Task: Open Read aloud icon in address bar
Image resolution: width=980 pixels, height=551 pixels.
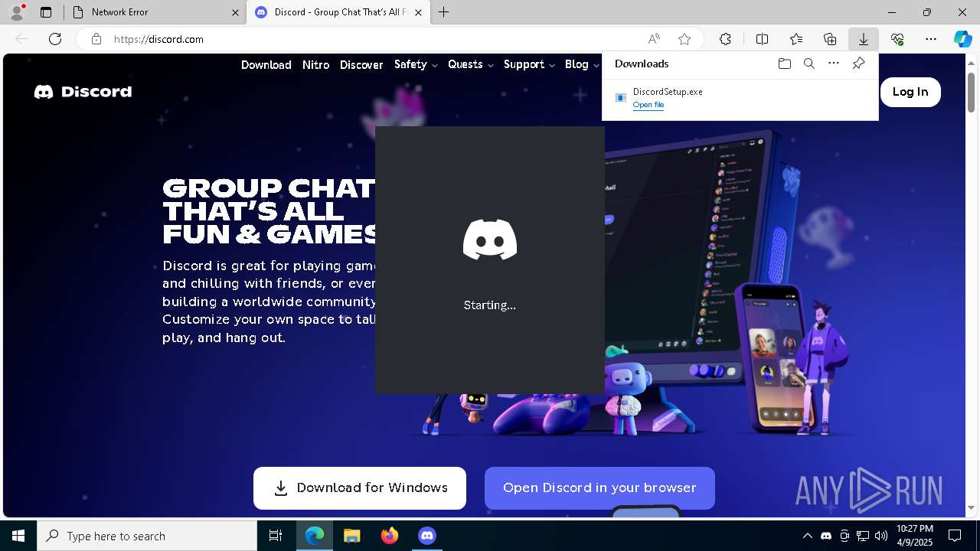Action: point(654,39)
